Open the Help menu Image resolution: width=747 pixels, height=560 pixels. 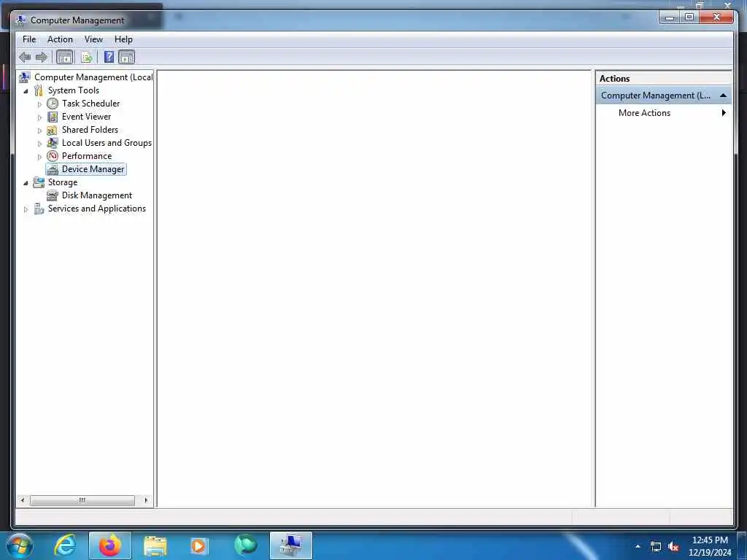tap(123, 39)
